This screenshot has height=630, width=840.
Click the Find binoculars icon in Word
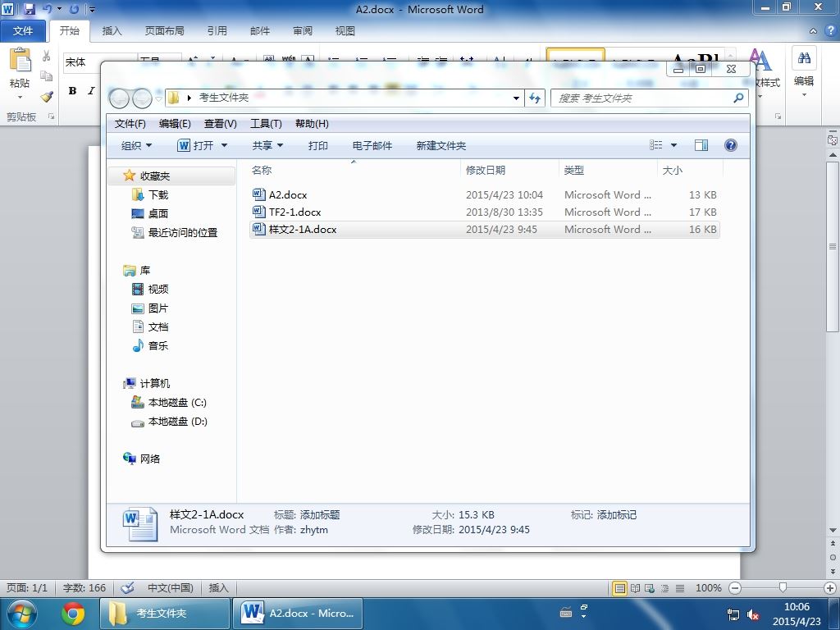coord(804,58)
